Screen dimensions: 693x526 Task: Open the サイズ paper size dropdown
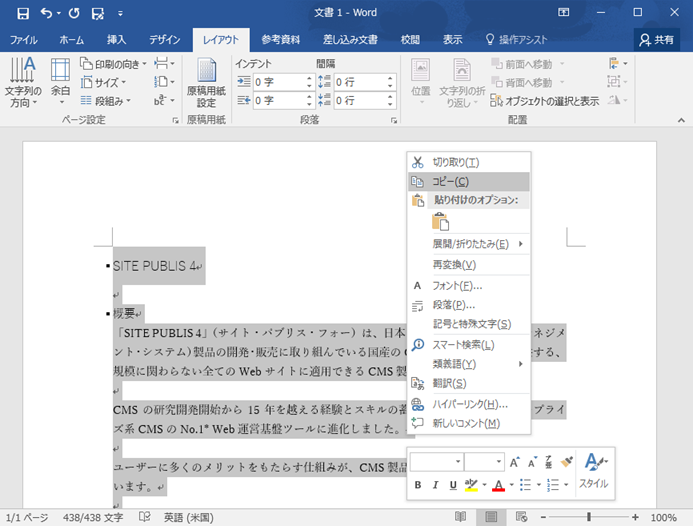coord(103,83)
